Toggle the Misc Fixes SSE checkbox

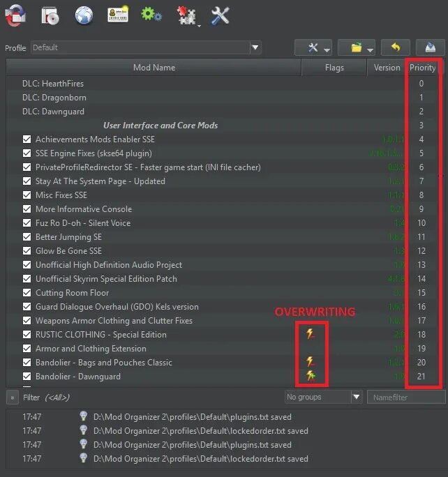click(27, 195)
